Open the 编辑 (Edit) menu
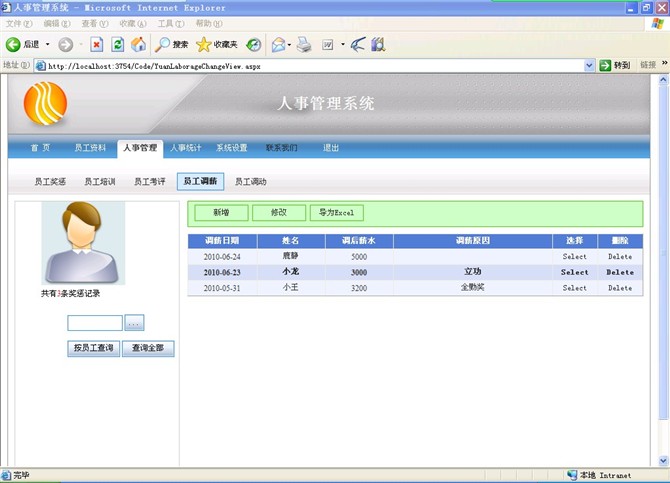This screenshot has width=670, height=483. point(57,24)
